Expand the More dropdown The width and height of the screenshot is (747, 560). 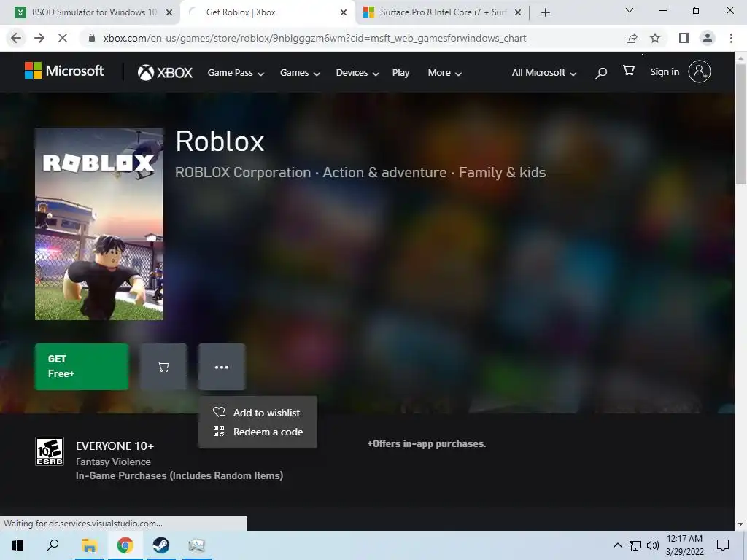(444, 73)
